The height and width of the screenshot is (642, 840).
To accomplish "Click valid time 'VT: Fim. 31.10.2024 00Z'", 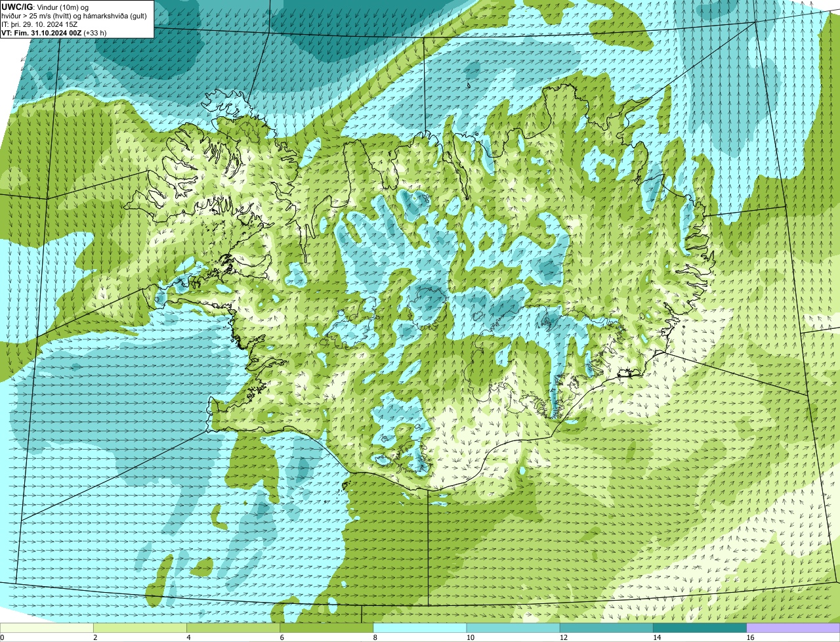I will pos(42,32).
